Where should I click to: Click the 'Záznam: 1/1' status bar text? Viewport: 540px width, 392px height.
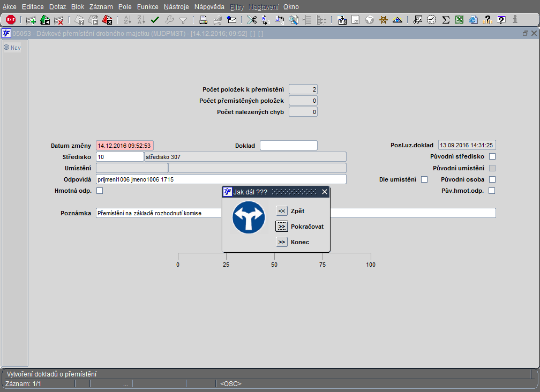pyautogui.click(x=23, y=384)
